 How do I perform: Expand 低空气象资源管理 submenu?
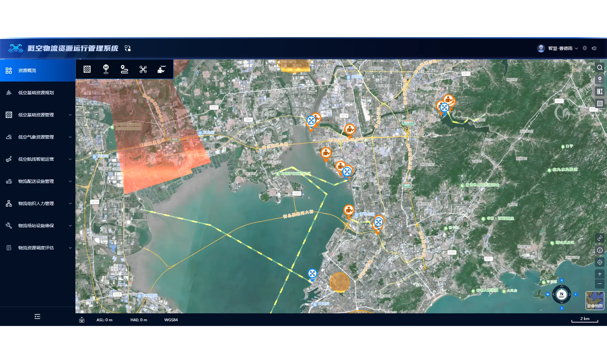tap(37, 137)
